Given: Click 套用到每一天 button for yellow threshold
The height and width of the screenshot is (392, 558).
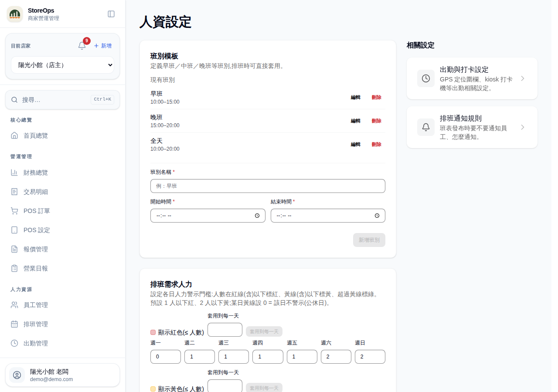Looking at the screenshot, I should pos(264,388).
